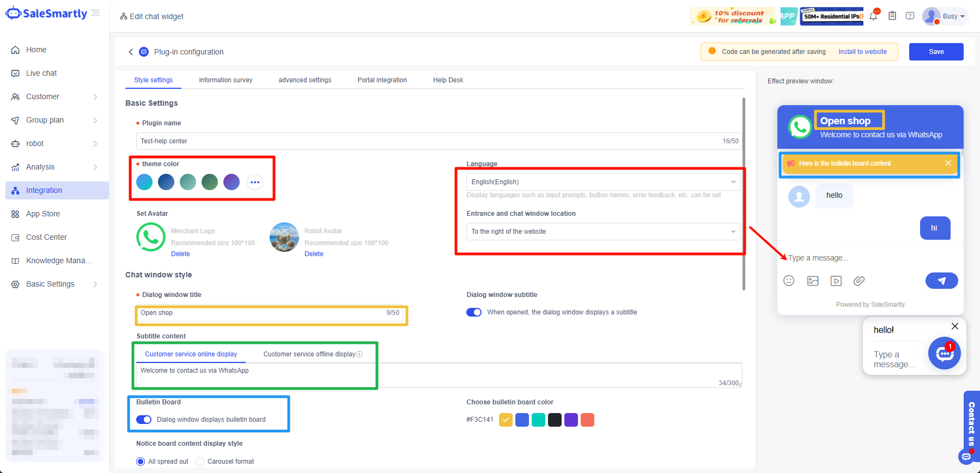Click the video attachment icon in preview
Viewport: 980px width, 473px height.
click(x=836, y=281)
